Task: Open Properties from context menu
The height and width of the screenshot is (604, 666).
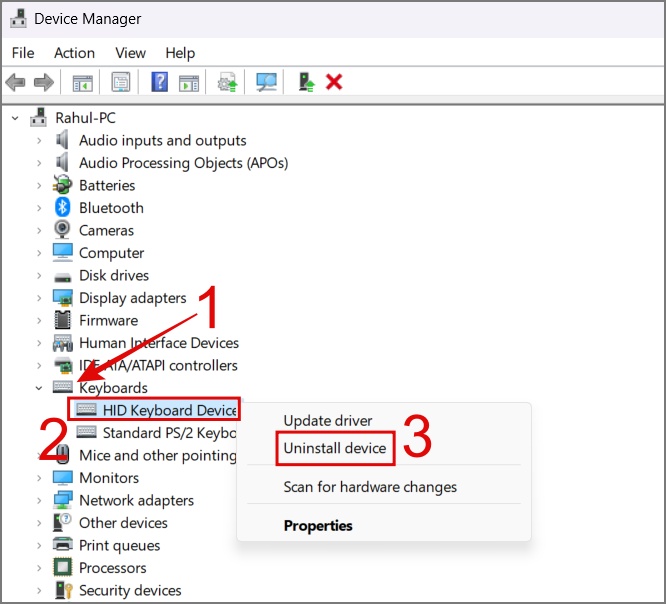Action: point(318,526)
